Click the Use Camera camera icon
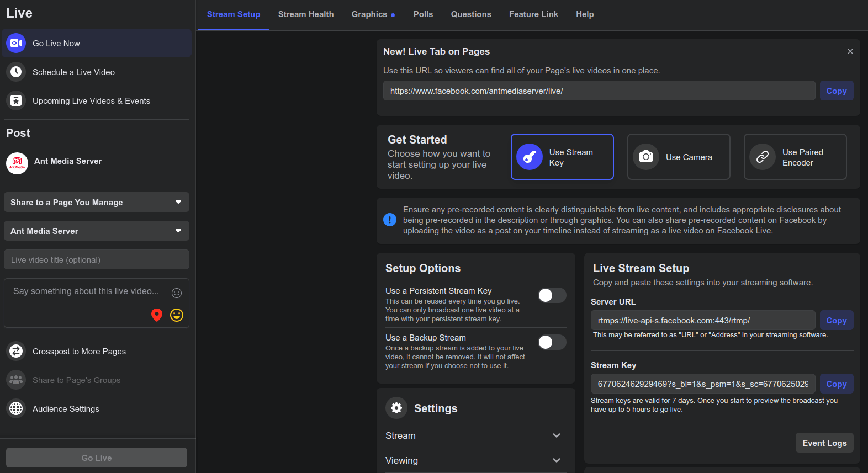 point(646,157)
